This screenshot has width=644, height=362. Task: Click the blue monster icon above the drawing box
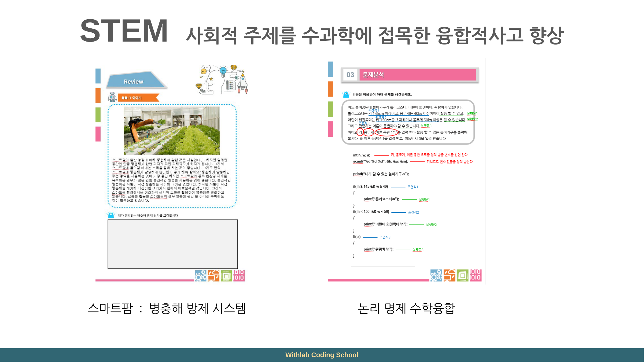pos(111,215)
